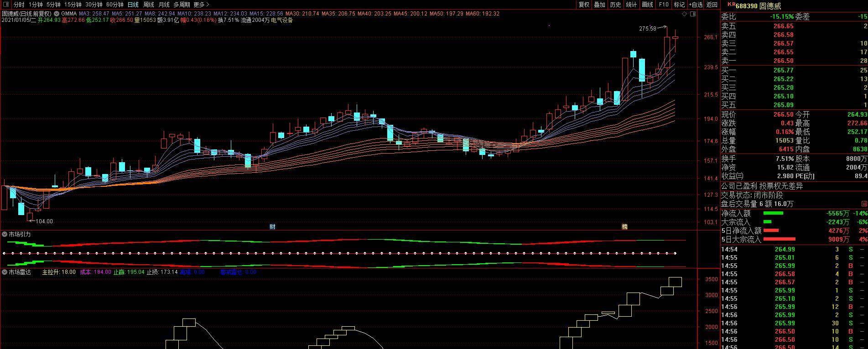Open 多周期 multi-period view
Viewport: 868px width, 349px height.
point(182,5)
